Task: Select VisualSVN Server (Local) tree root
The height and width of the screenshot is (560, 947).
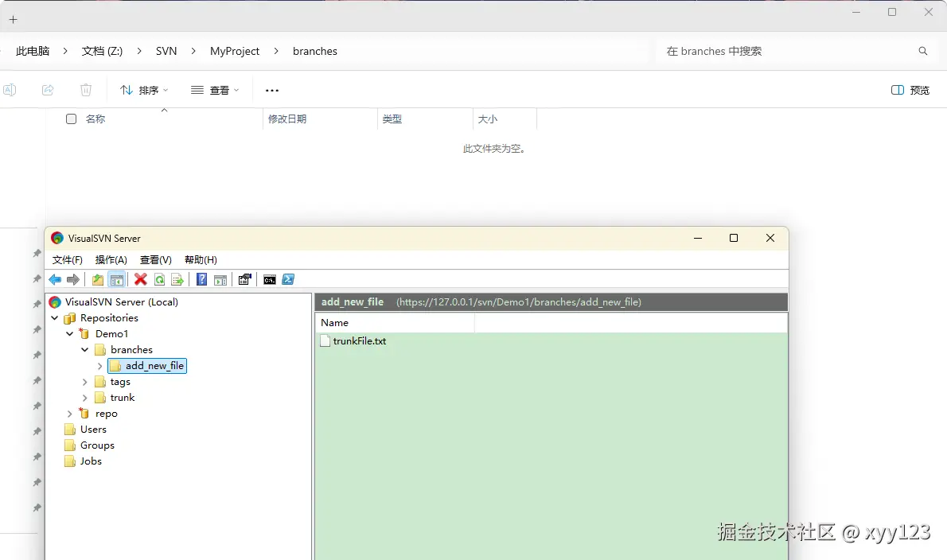Action: click(x=122, y=301)
